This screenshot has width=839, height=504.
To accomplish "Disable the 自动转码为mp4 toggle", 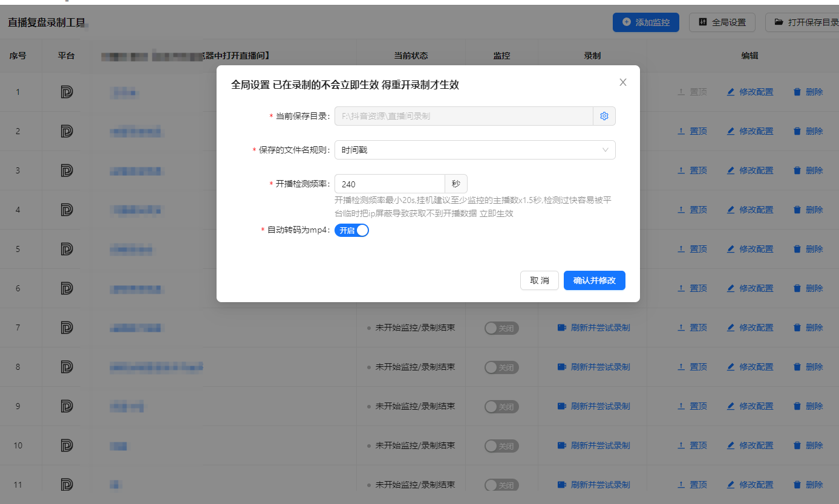I will coord(351,230).
